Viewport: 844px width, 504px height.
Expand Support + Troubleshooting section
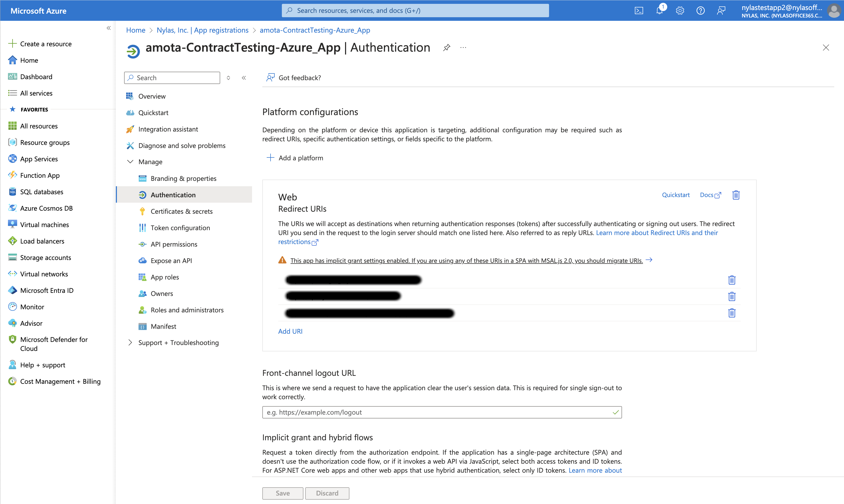tap(178, 342)
